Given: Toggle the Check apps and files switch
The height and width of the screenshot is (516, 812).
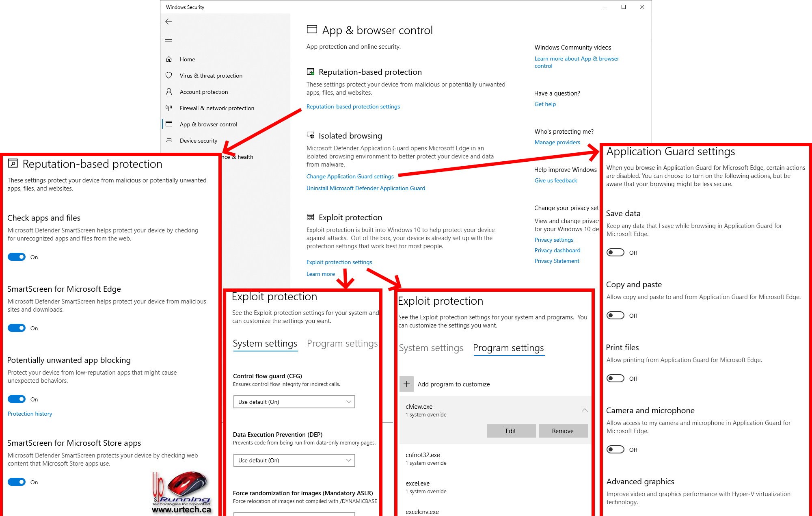Looking at the screenshot, I should pos(17,257).
